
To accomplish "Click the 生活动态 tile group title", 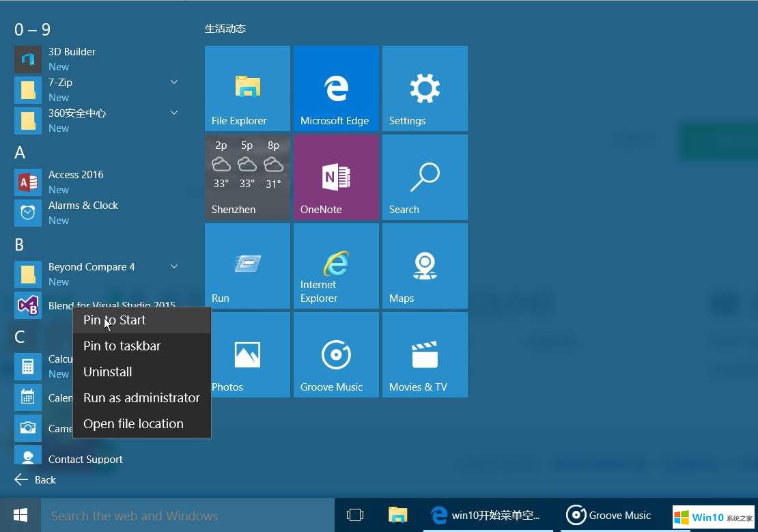I will click(x=225, y=29).
